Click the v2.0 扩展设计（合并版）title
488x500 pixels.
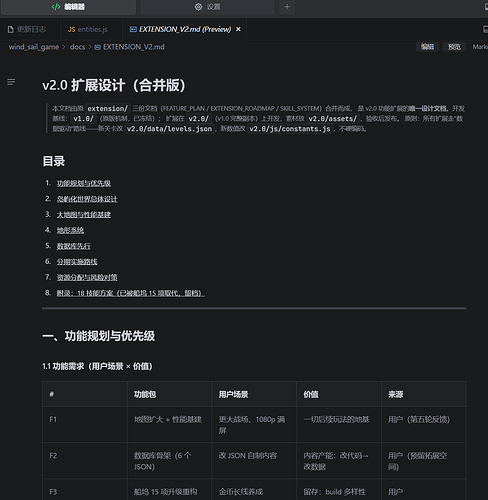click(x=114, y=85)
